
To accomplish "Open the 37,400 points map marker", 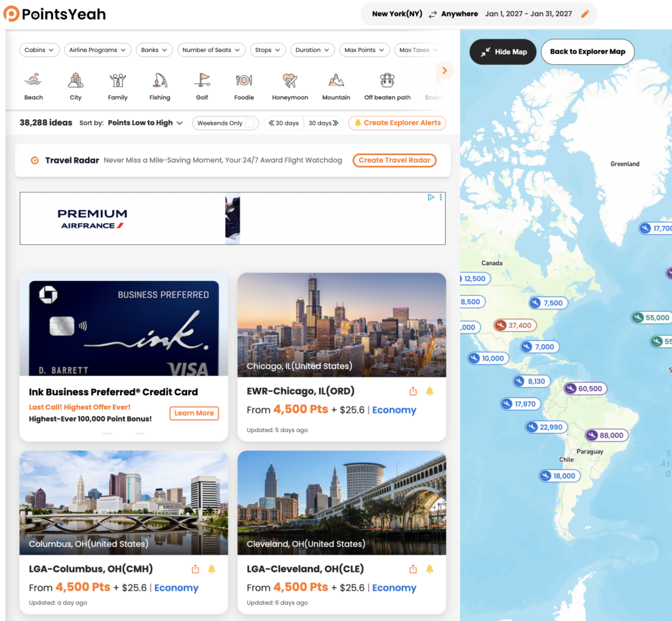I will 514,326.
